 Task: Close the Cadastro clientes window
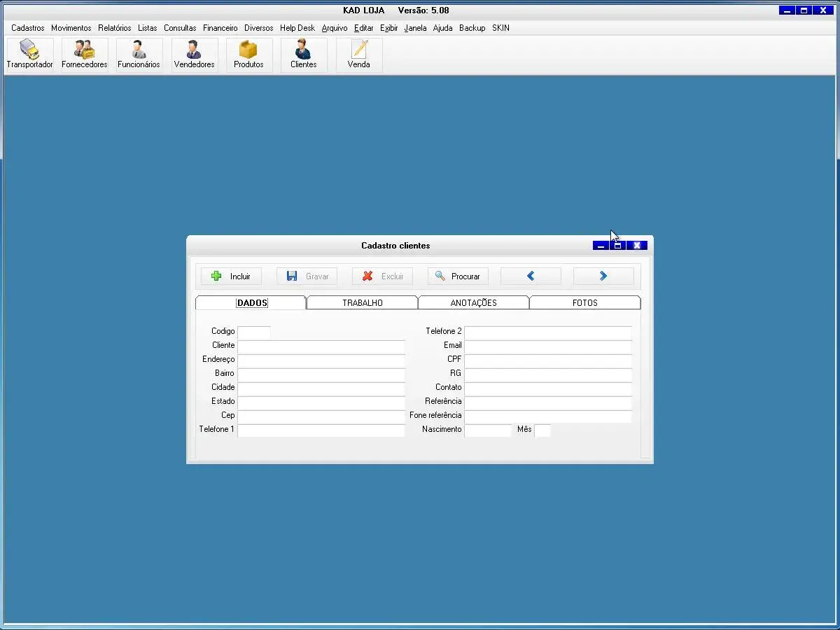[636, 246]
